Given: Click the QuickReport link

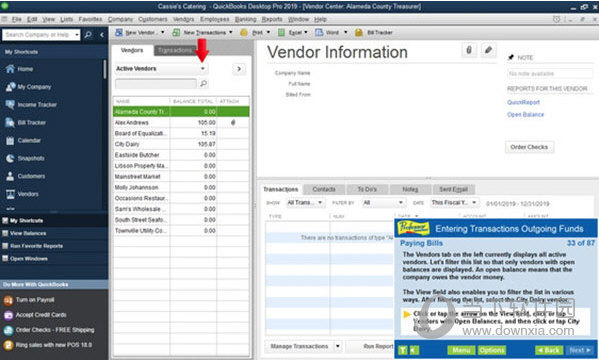Looking at the screenshot, I should tap(523, 102).
